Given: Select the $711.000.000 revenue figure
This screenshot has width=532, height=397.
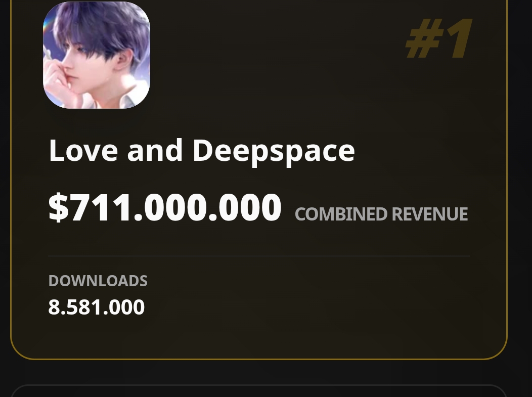Looking at the screenshot, I should [165, 207].
